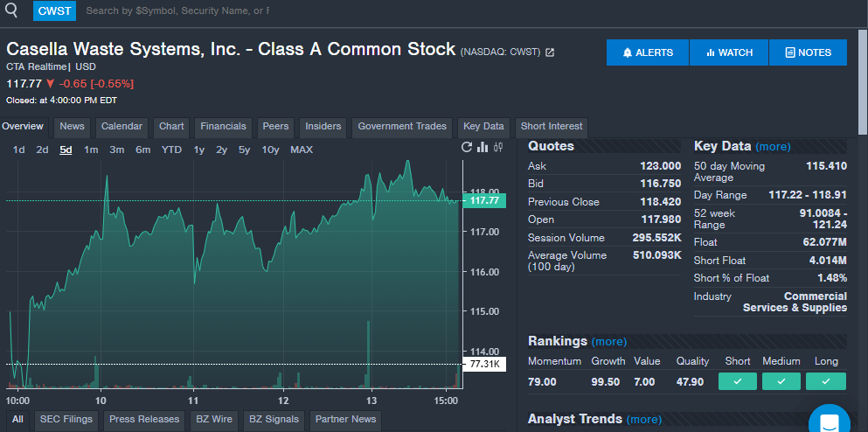Refresh the chart with the reload icon

point(467,147)
